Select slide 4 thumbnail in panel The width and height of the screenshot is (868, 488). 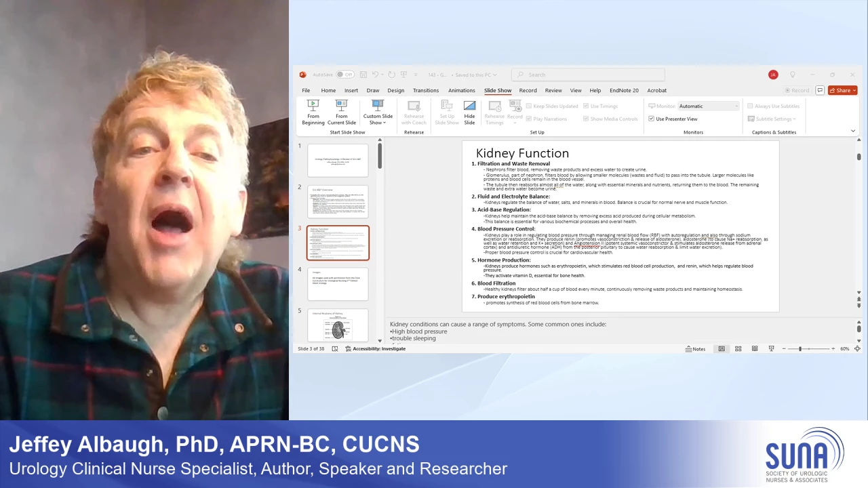pos(338,284)
